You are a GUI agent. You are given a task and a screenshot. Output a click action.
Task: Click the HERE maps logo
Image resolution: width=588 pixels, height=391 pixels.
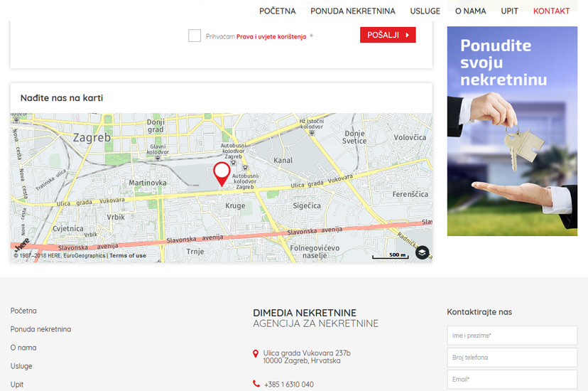[23, 244]
